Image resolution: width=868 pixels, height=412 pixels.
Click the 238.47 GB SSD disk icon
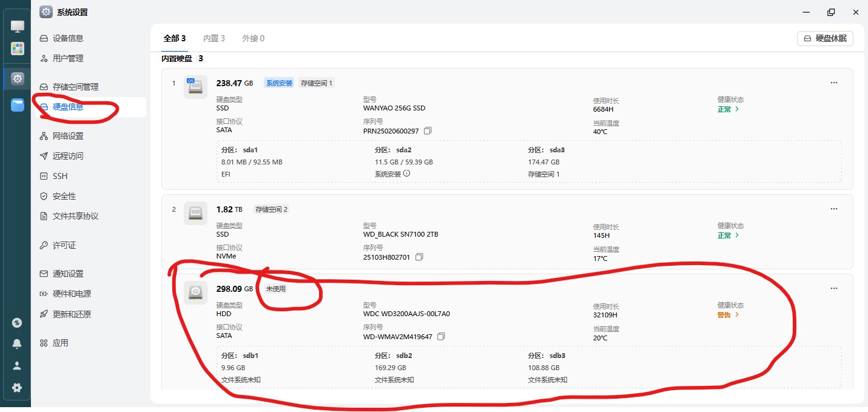195,87
